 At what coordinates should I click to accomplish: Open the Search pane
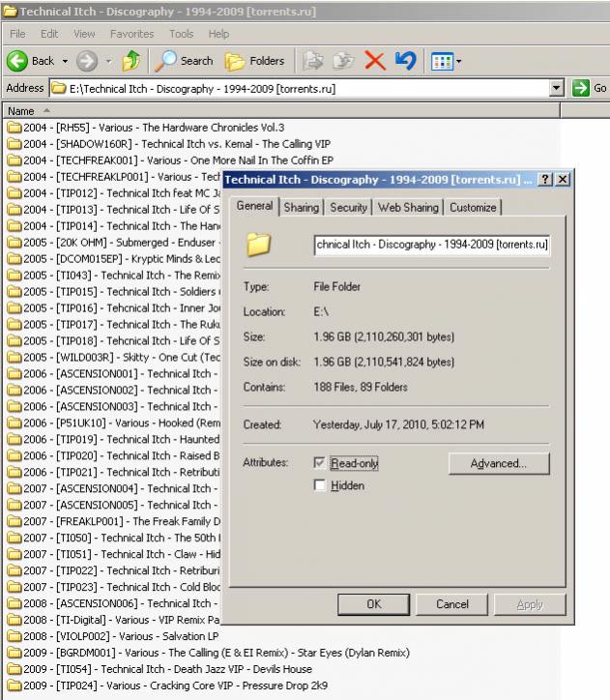click(x=184, y=61)
